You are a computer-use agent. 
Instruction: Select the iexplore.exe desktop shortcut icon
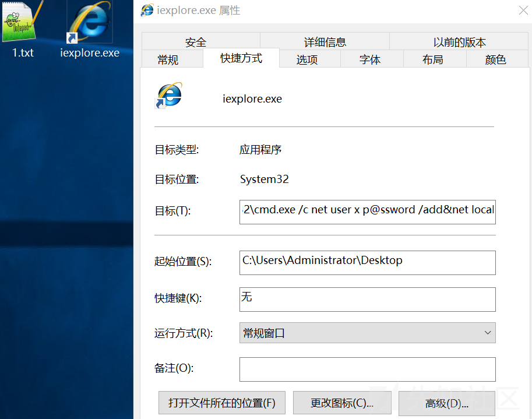89,22
